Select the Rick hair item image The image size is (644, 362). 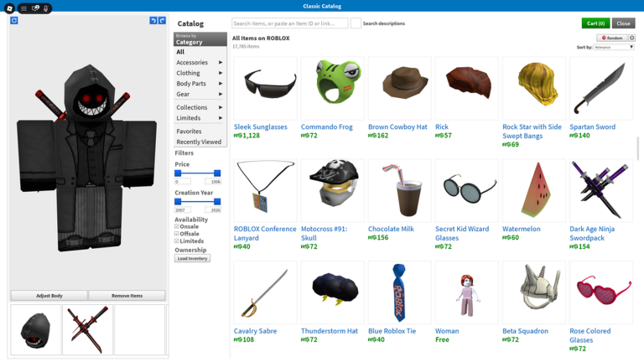[x=467, y=88]
